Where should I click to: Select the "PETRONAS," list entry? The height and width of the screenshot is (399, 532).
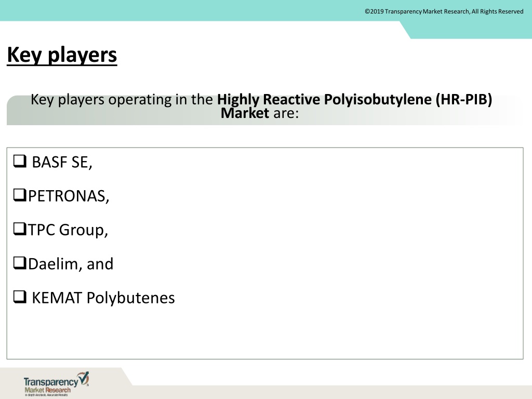(x=69, y=196)
